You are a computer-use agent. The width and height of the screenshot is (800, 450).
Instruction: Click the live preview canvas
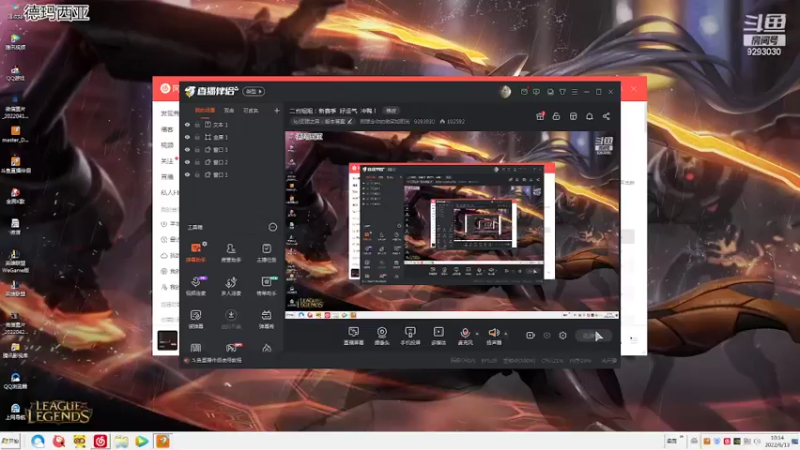[x=452, y=225]
